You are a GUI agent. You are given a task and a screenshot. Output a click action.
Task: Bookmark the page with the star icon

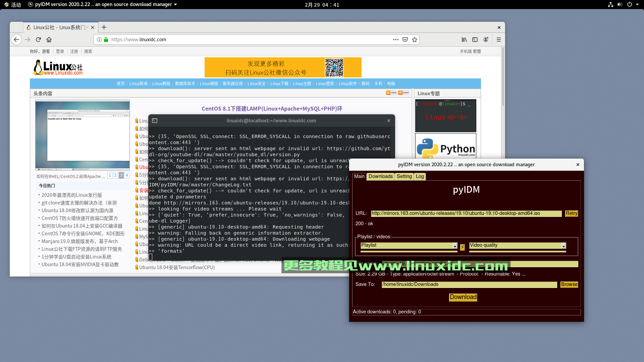tap(415, 40)
